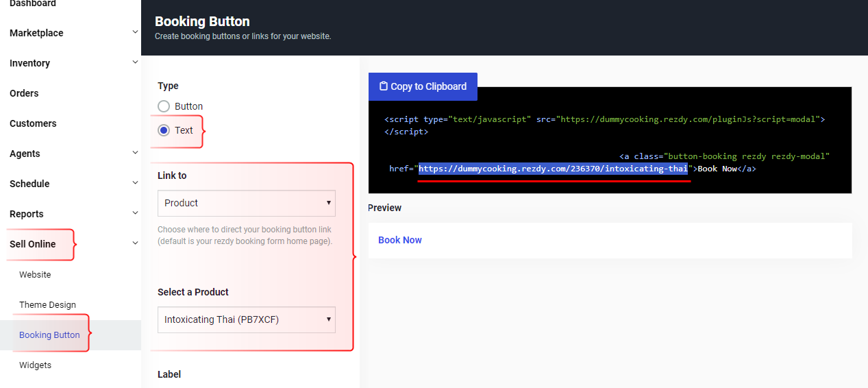Open the Select a Product dropdown
The width and height of the screenshot is (868, 388).
pos(247,319)
